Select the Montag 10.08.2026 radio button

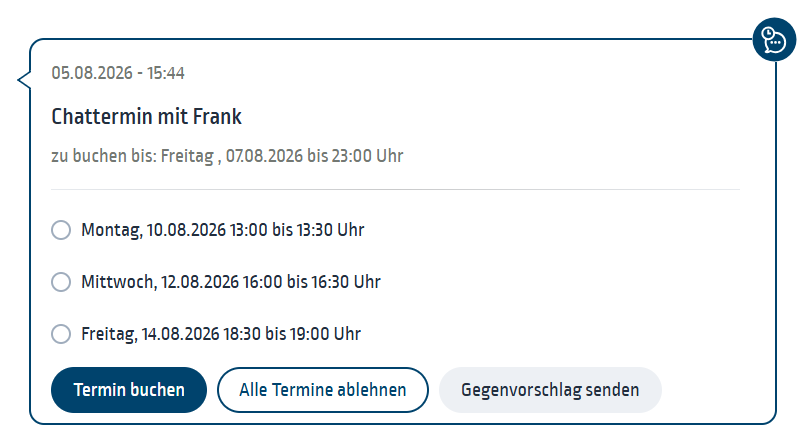pos(61,230)
